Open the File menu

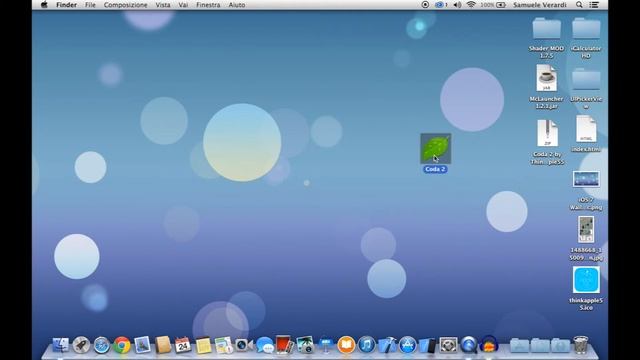[x=90, y=5]
